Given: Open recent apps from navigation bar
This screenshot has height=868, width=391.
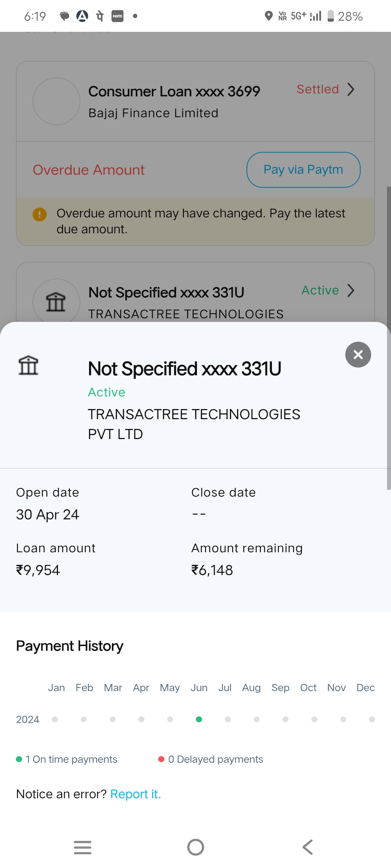Looking at the screenshot, I should pos(83,847).
